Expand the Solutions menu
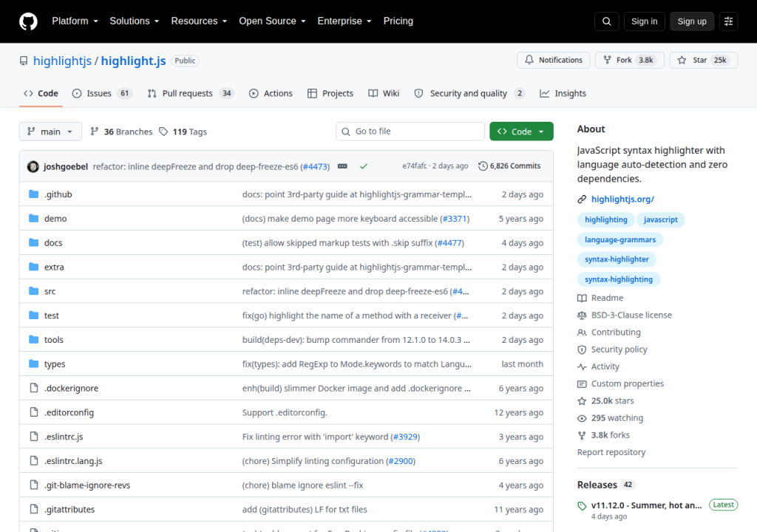This screenshot has width=757, height=532. click(135, 21)
